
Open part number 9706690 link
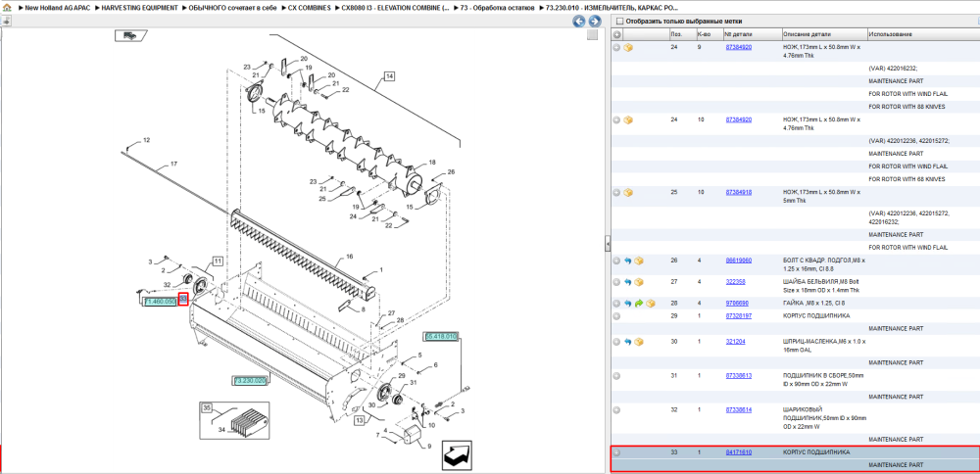click(736, 304)
